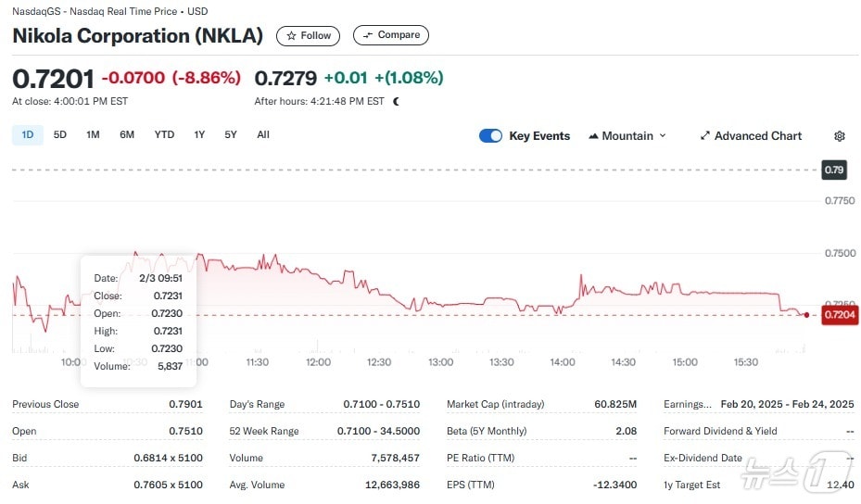Show All historical price data
The height and width of the screenshot is (504, 861).
pos(263,134)
